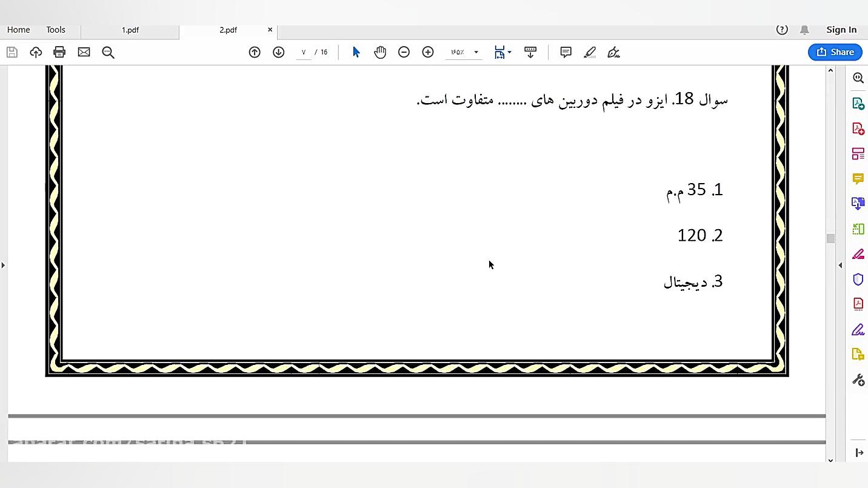Switch to the 1.pdf tab
The width and height of the screenshot is (868, 488).
(129, 29)
